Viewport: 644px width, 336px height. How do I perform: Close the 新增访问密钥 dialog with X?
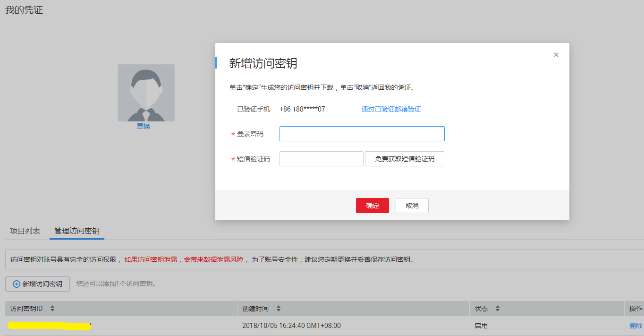pos(556,55)
